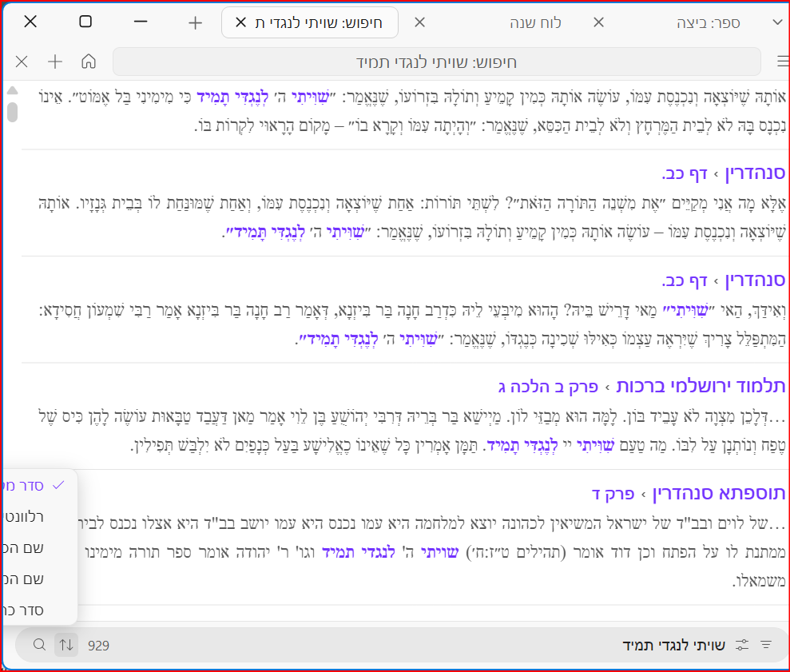Click the plus icon beside the home button
Screen dimensions: 790x672
click(x=55, y=62)
